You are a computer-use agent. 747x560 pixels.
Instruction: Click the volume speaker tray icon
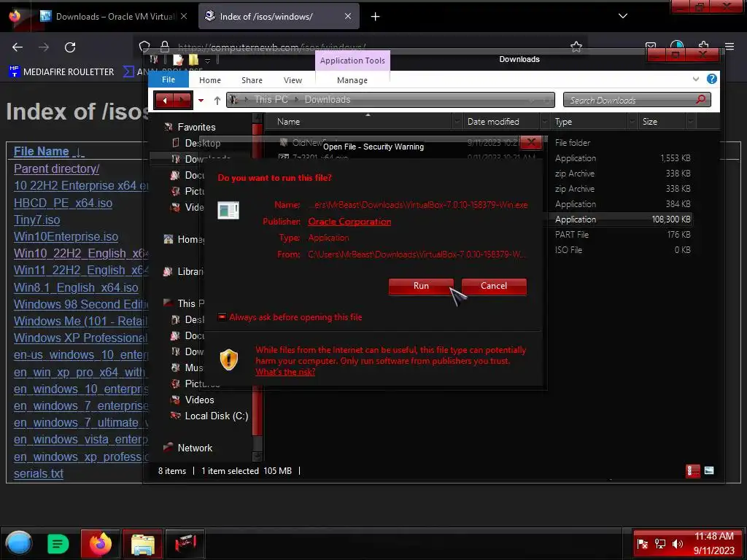point(678,544)
